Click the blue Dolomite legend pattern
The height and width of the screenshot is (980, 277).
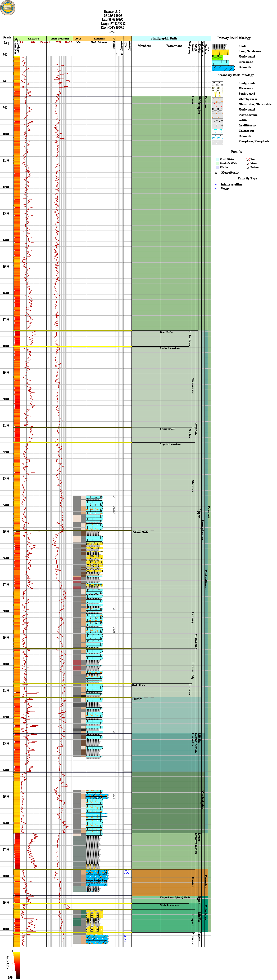point(223,68)
